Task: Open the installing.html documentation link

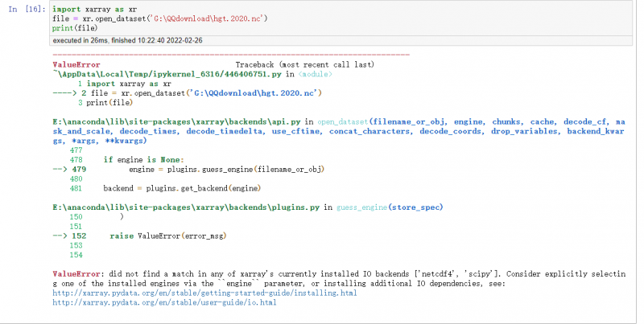Action: (x=204, y=293)
